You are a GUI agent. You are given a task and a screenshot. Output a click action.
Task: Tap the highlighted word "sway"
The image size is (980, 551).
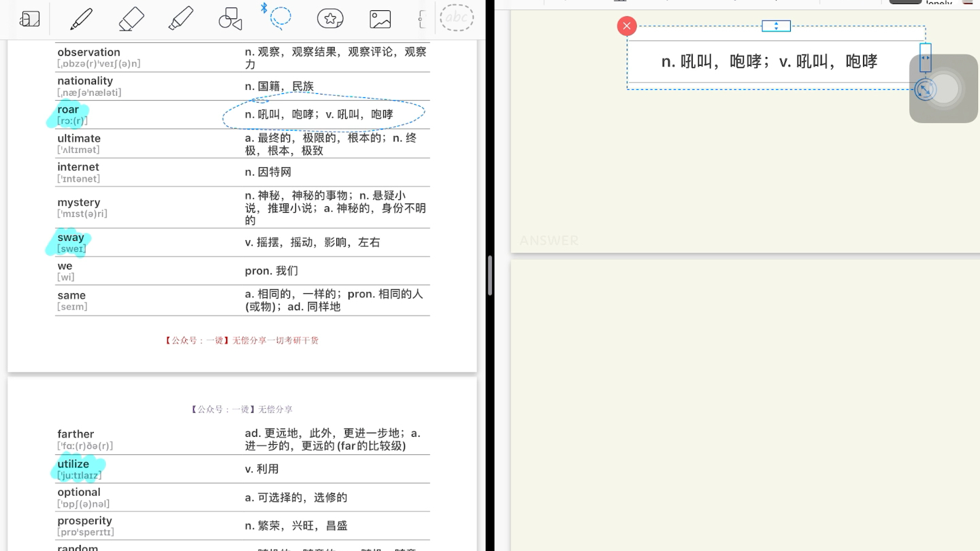click(71, 237)
